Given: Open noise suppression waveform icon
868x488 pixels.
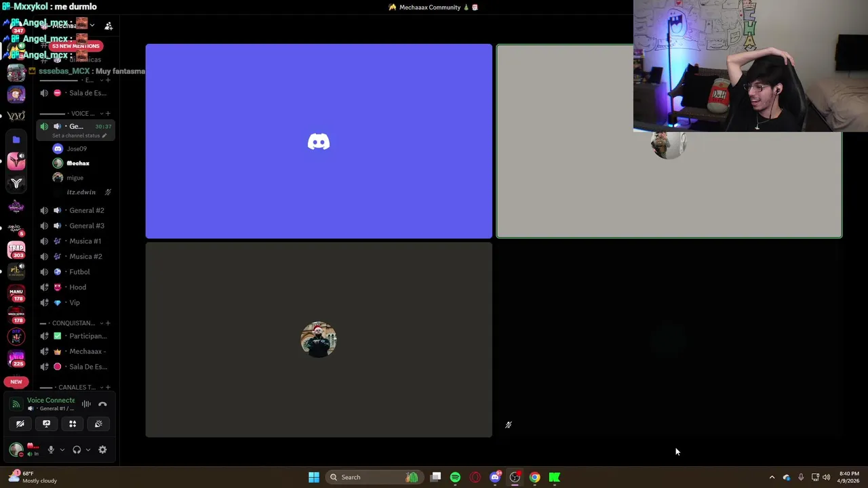Looking at the screenshot, I should (x=86, y=404).
